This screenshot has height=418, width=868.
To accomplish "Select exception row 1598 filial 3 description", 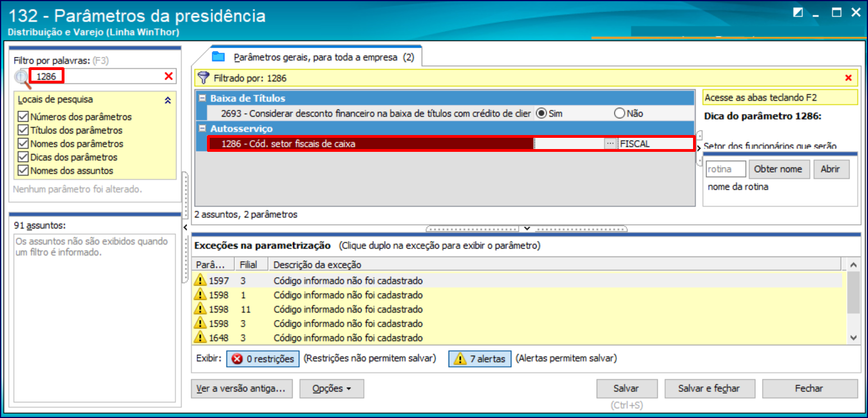I will [x=348, y=324].
